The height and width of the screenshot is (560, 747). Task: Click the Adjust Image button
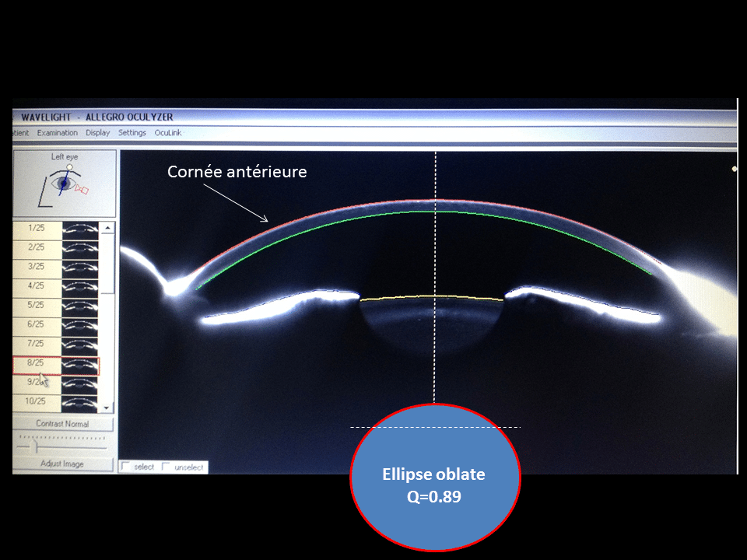(63, 464)
